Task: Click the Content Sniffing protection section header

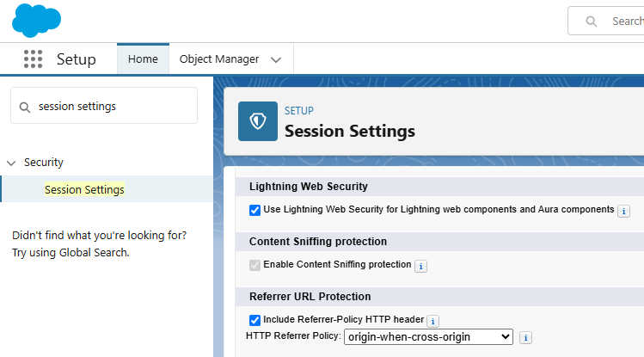Action: [x=318, y=241]
